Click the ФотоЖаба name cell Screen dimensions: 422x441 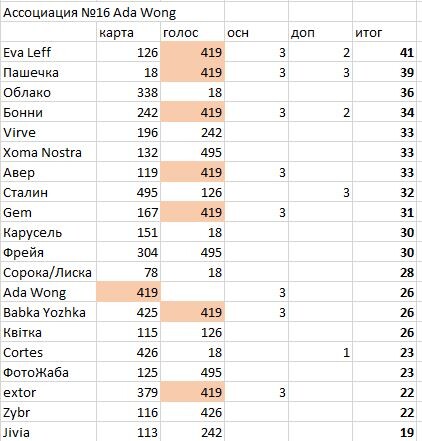48,372
